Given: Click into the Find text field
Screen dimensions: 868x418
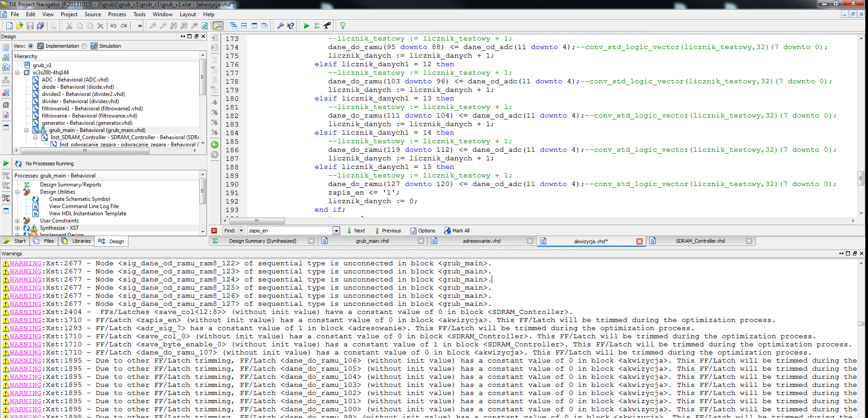Looking at the screenshot, I should pos(290,231).
